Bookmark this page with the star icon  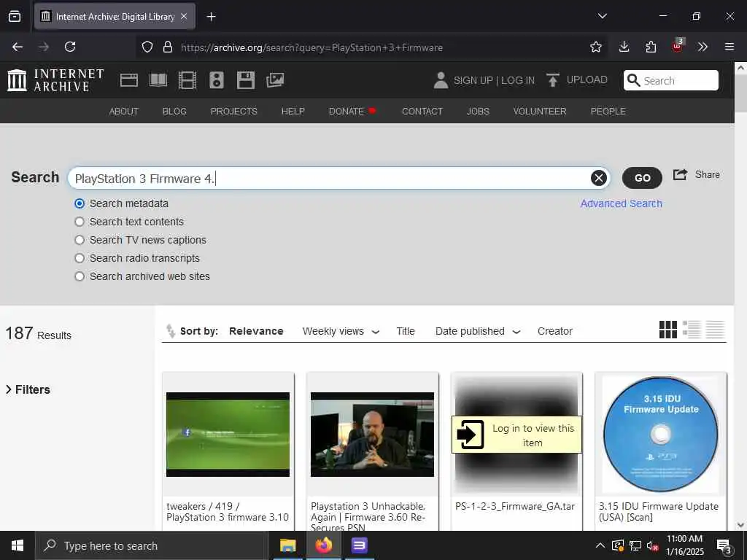tap(595, 47)
